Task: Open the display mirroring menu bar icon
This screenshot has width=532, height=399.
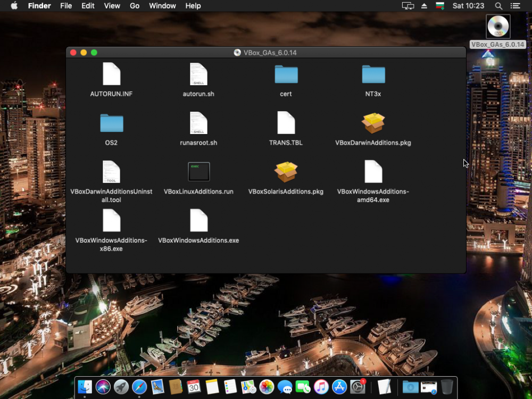Action: point(408,6)
